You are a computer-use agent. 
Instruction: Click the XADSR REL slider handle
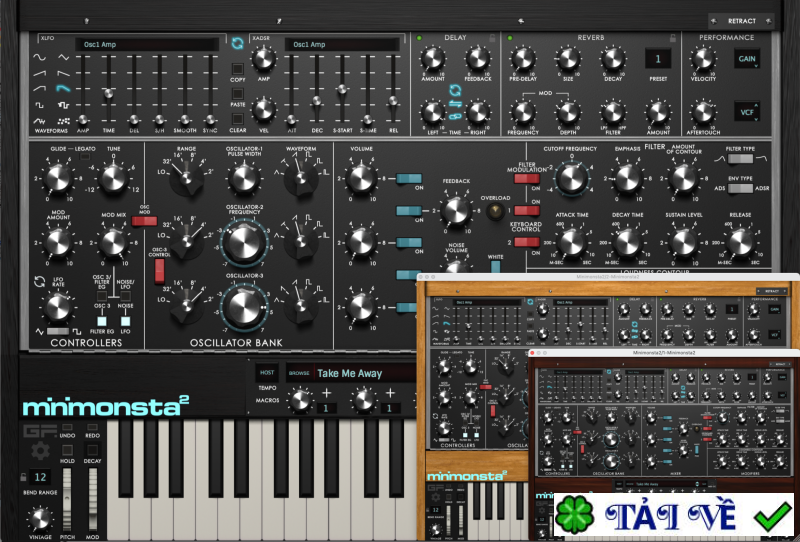point(393,101)
